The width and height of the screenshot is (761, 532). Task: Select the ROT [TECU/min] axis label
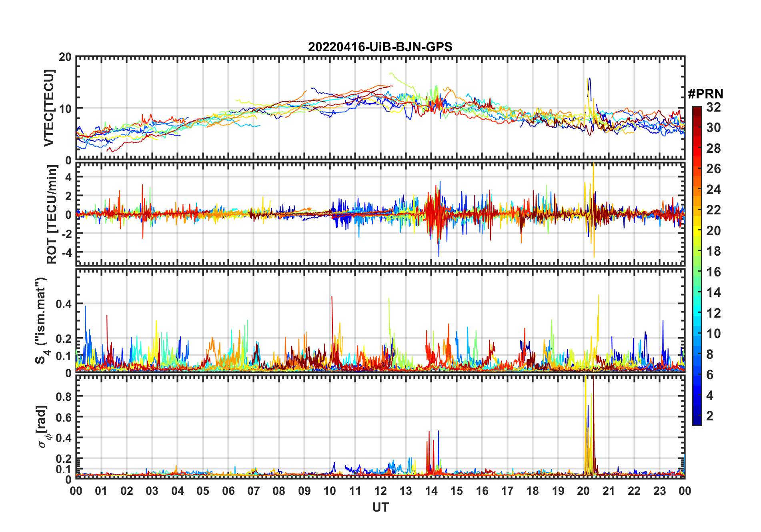52,214
